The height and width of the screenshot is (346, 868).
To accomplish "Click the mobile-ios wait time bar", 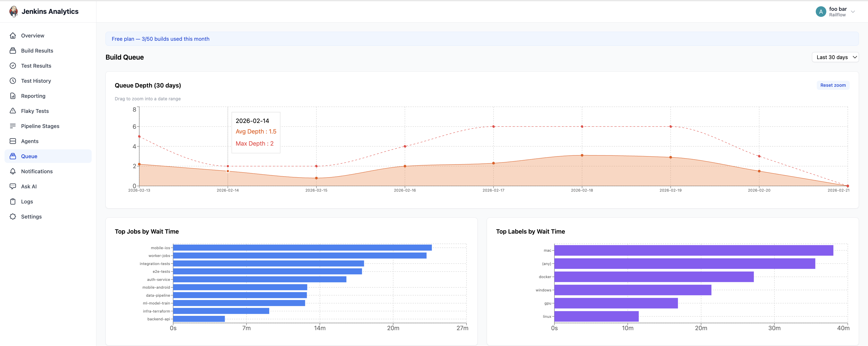I will pos(302,248).
